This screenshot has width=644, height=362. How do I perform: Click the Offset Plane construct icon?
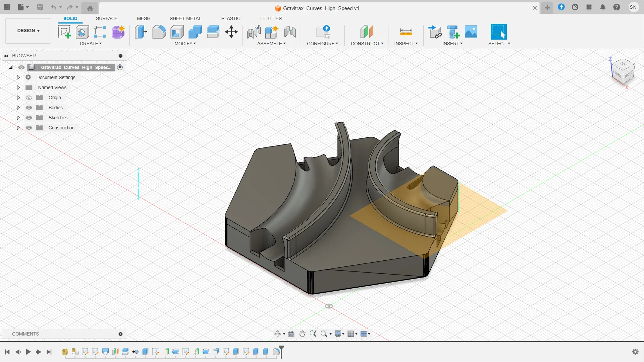tap(367, 32)
